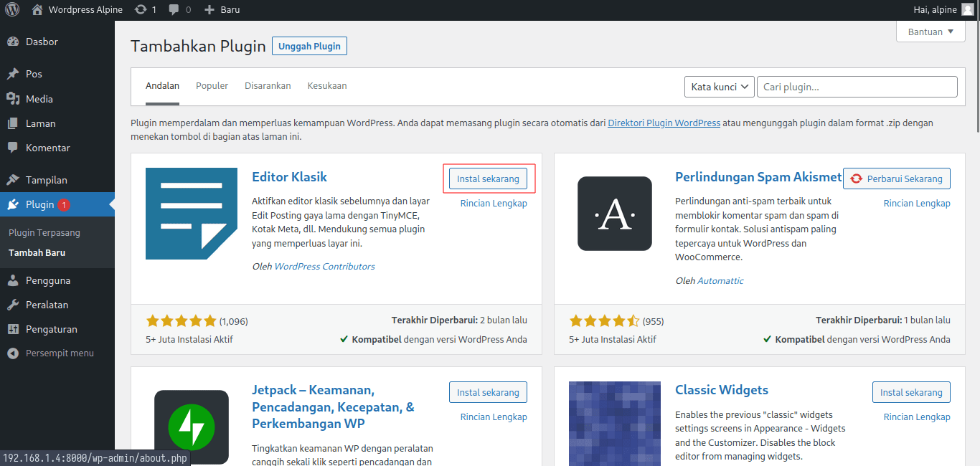Screen dimensions: 980x466
Task: Open the Plugin sidebar menu
Action: (57, 204)
